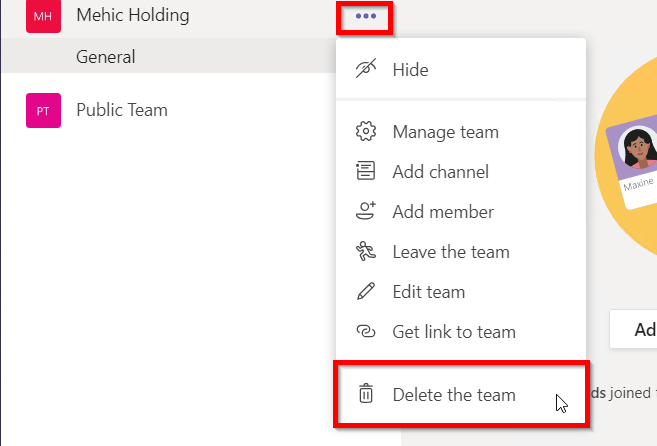This screenshot has height=446, width=657.
Task: Click the crossed-out eye Hide icon
Action: click(366, 70)
